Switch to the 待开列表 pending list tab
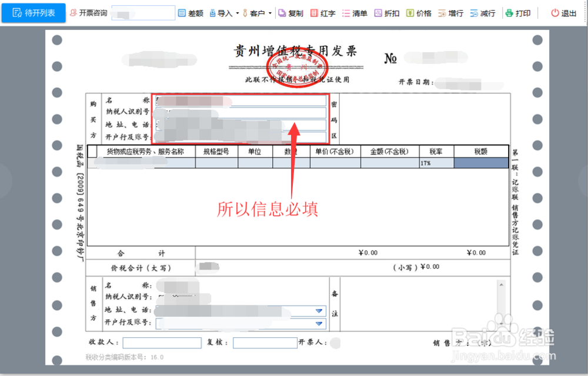Screen dimensions: 588x376 click(x=33, y=13)
